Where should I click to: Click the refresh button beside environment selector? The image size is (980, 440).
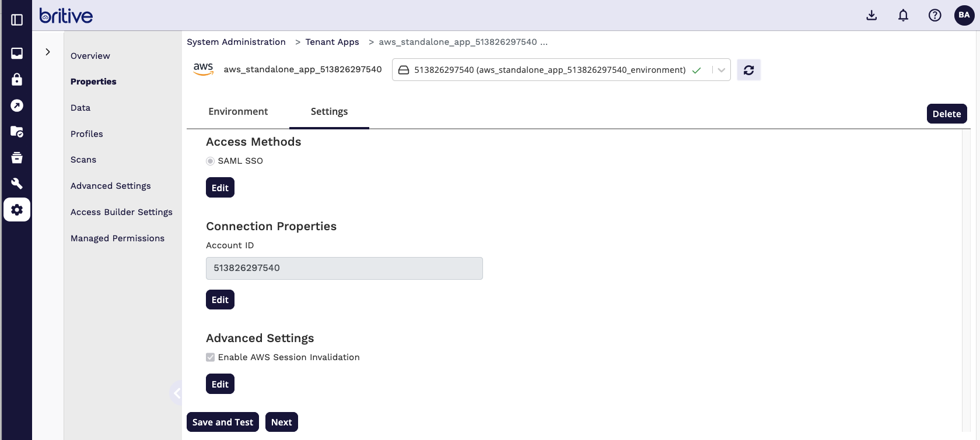pyautogui.click(x=748, y=70)
